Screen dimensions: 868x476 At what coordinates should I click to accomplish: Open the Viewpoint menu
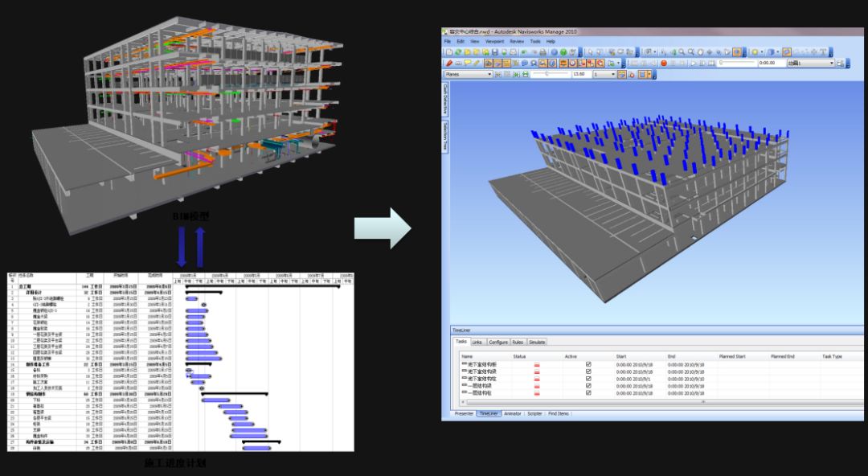[494, 41]
